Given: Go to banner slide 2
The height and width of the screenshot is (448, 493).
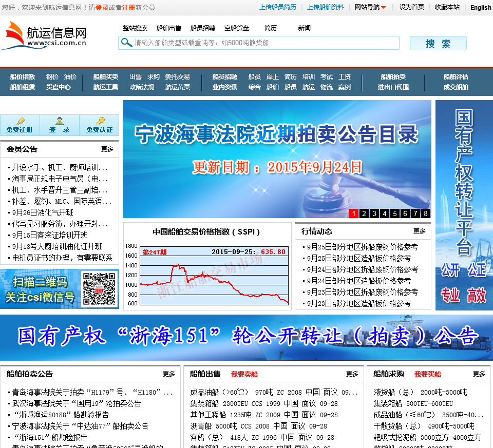Looking at the screenshot, I should 364,213.
